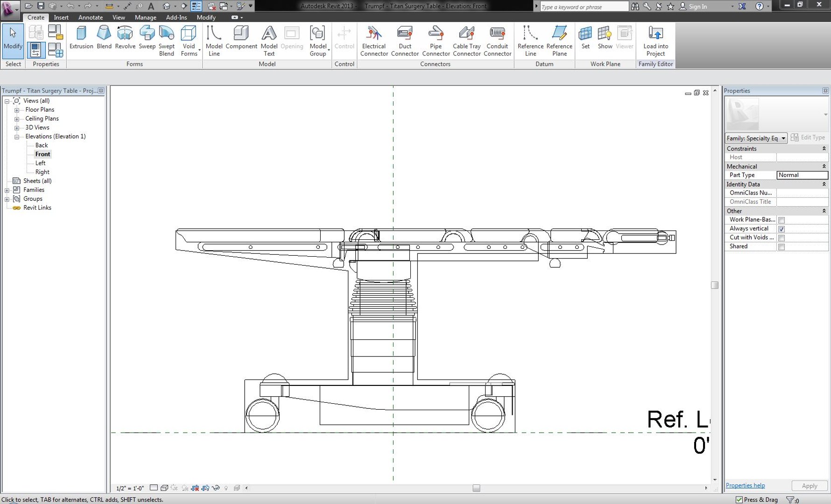Uncheck Always vertical option

pyautogui.click(x=782, y=229)
